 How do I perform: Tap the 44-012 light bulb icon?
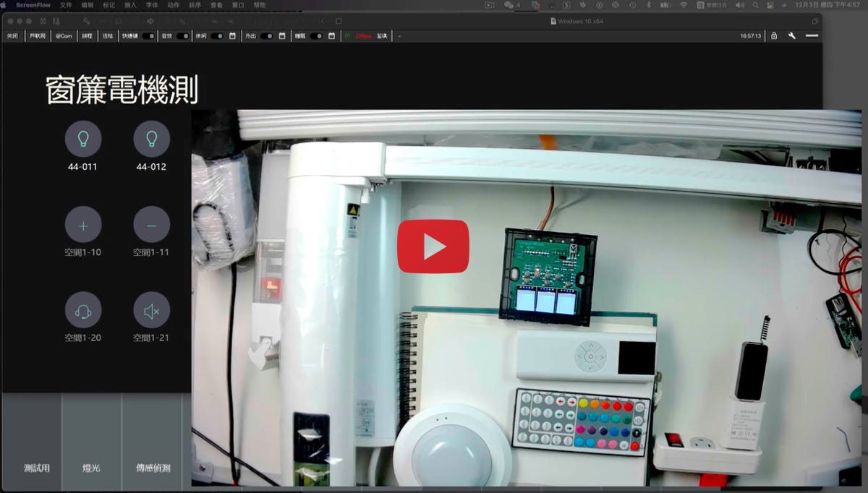(x=152, y=139)
